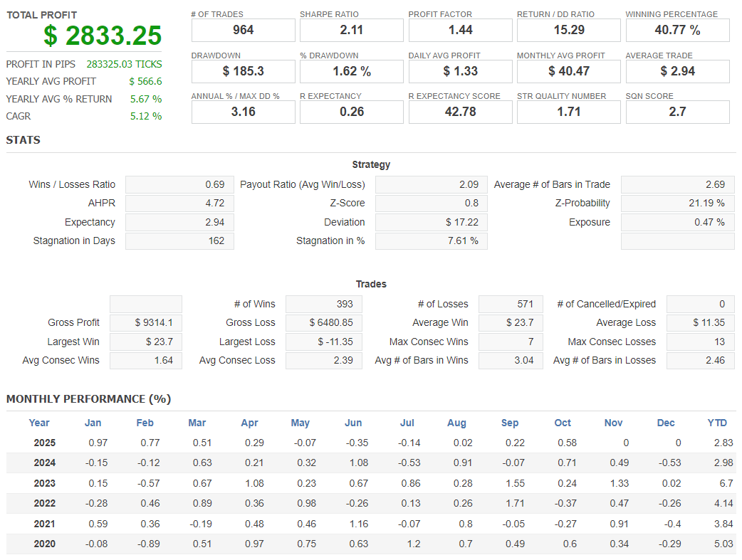Click the Stagnation in Days value field

[179, 241]
